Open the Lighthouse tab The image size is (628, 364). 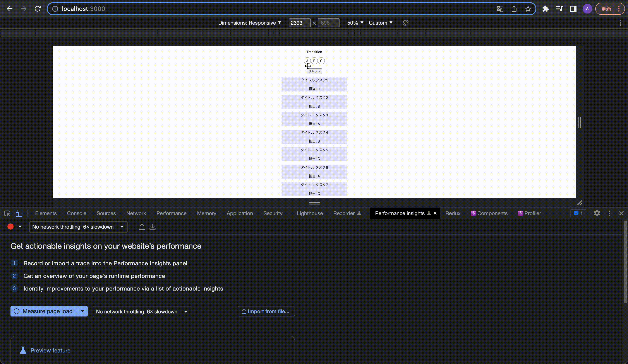tap(309, 213)
